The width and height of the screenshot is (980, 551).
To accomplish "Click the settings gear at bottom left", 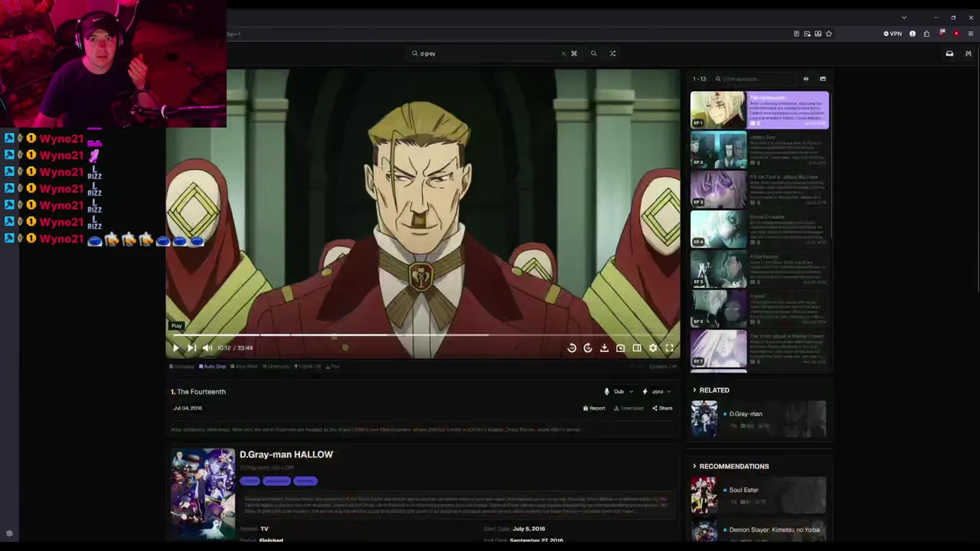I will pyautogui.click(x=9, y=533).
